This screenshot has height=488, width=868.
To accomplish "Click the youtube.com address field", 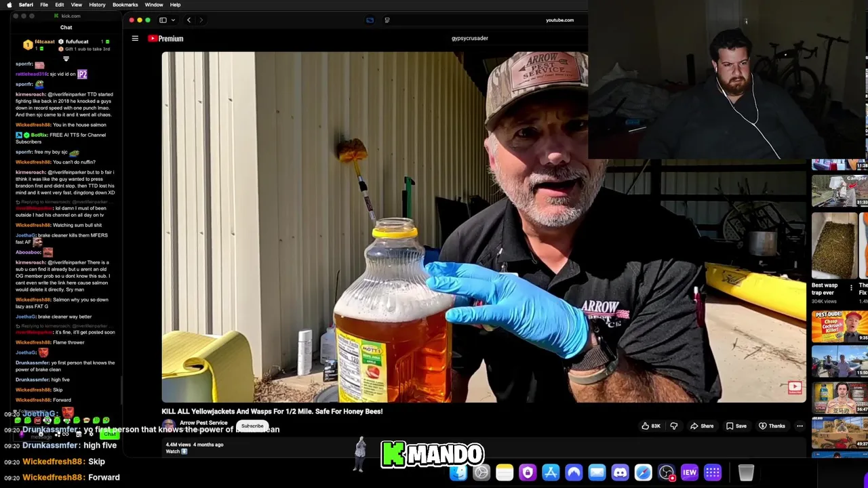I will (x=559, y=20).
